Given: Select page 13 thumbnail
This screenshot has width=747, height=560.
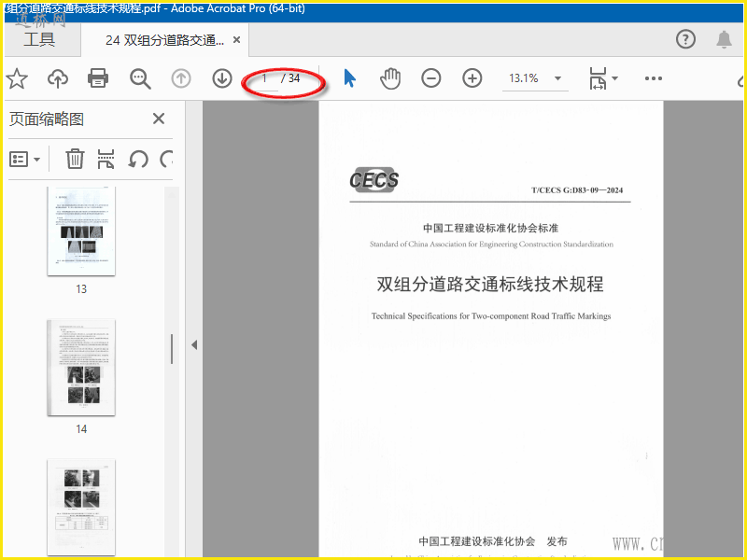Looking at the screenshot, I should [81, 231].
